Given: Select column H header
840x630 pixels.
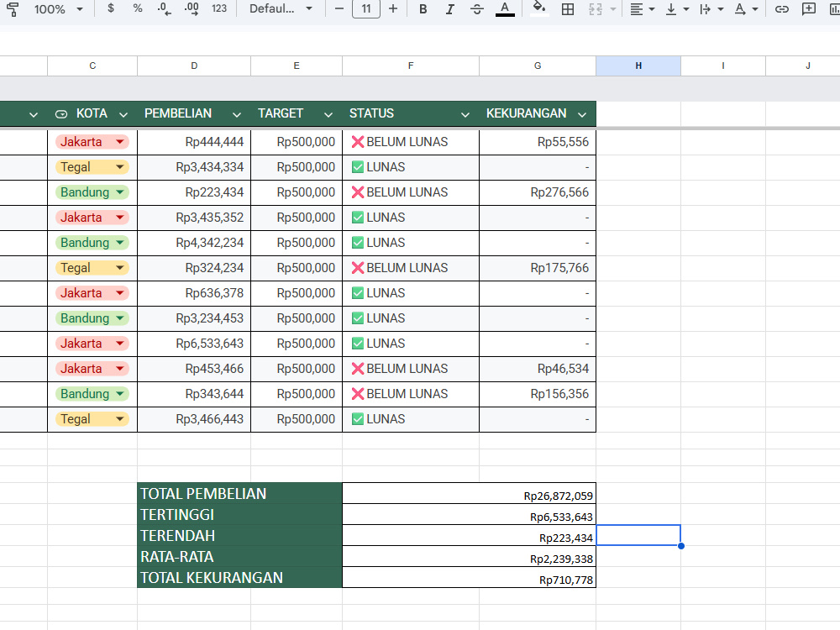Looking at the screenshot, I should (638, 66).
